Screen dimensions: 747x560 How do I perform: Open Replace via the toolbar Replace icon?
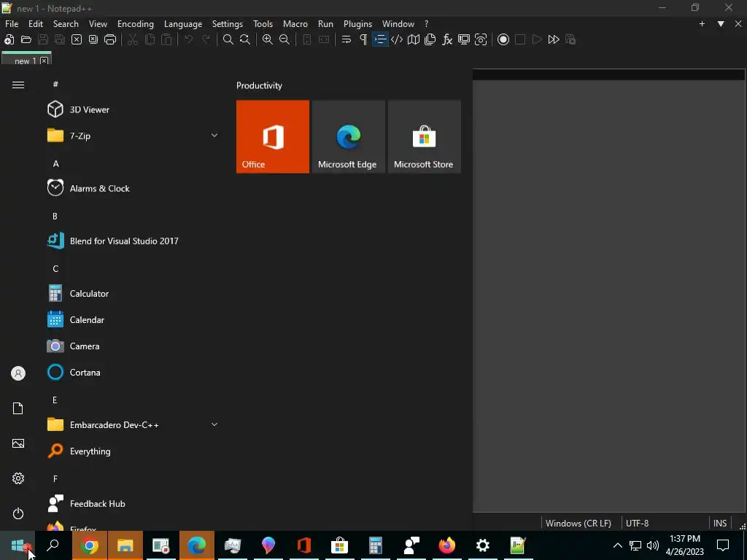245,39
